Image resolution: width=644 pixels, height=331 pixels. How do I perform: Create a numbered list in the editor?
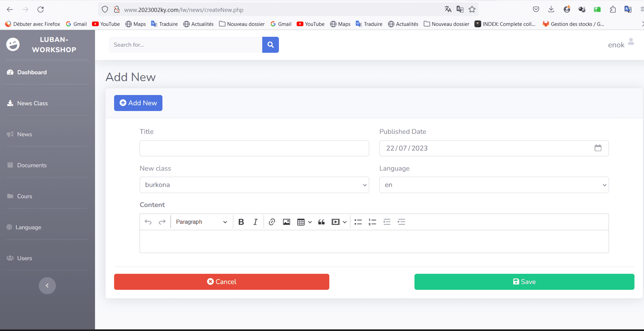(x=372, y=222)
